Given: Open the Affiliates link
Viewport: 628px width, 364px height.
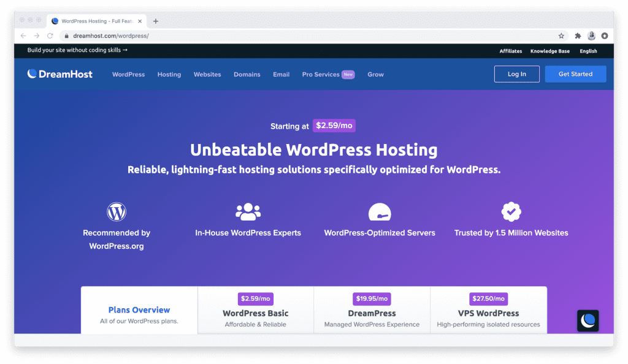Looking at the screenshot, I should [x=511, y=51].
